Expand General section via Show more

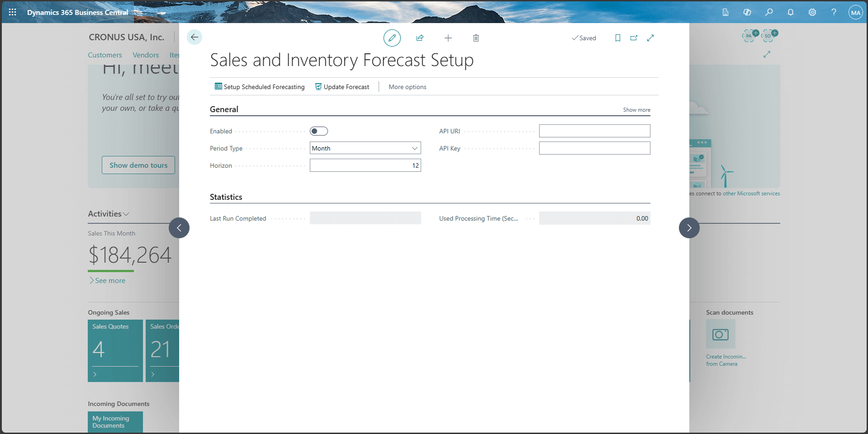pos(636,109)
